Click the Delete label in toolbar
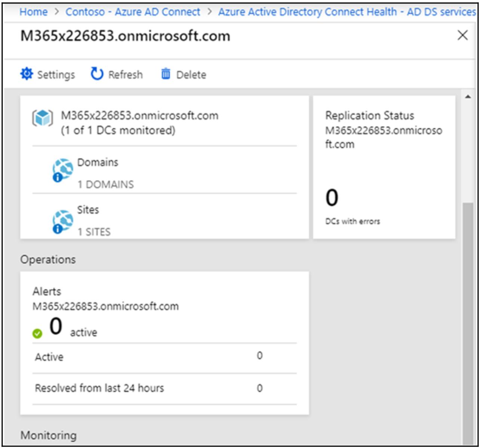The width and height of the screenshot is (481, 448). point(191,75)
